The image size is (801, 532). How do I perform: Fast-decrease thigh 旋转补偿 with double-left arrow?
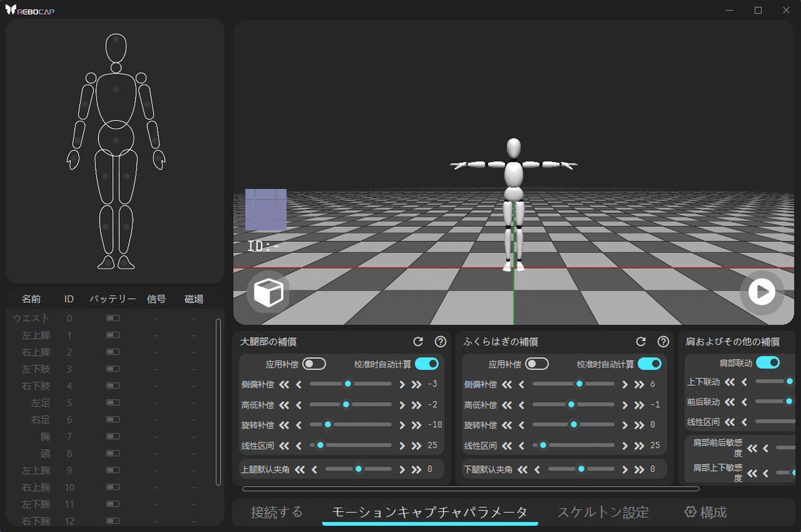tap(285, 425)
